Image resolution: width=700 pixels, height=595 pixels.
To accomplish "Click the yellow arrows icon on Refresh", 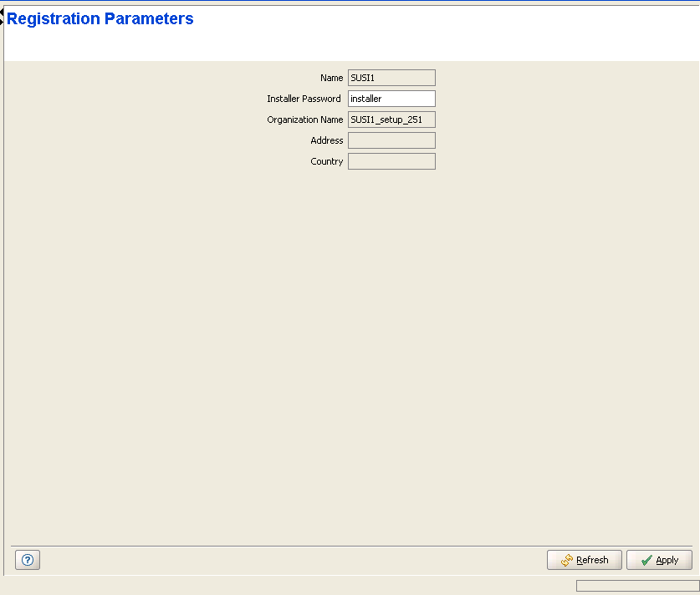I will (566, 561).
